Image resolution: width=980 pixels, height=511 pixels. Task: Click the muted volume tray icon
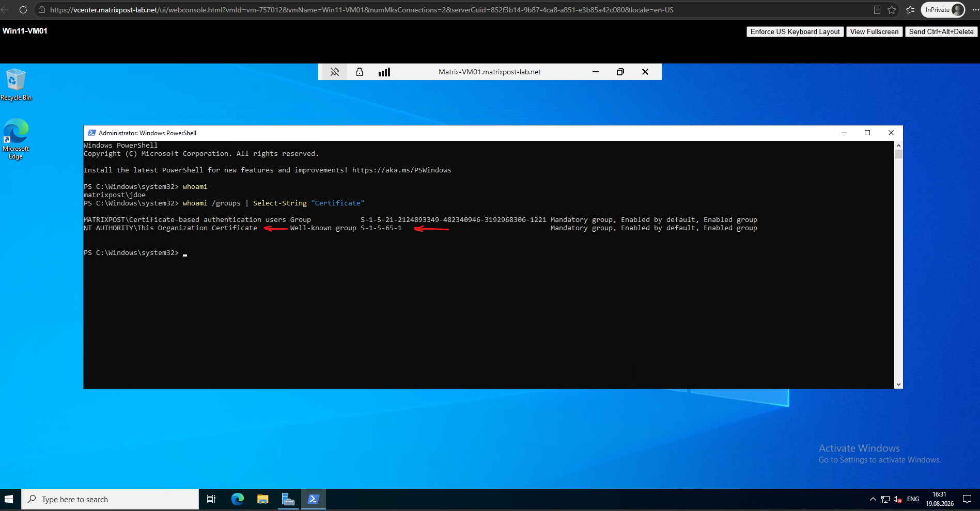(898, 499)
